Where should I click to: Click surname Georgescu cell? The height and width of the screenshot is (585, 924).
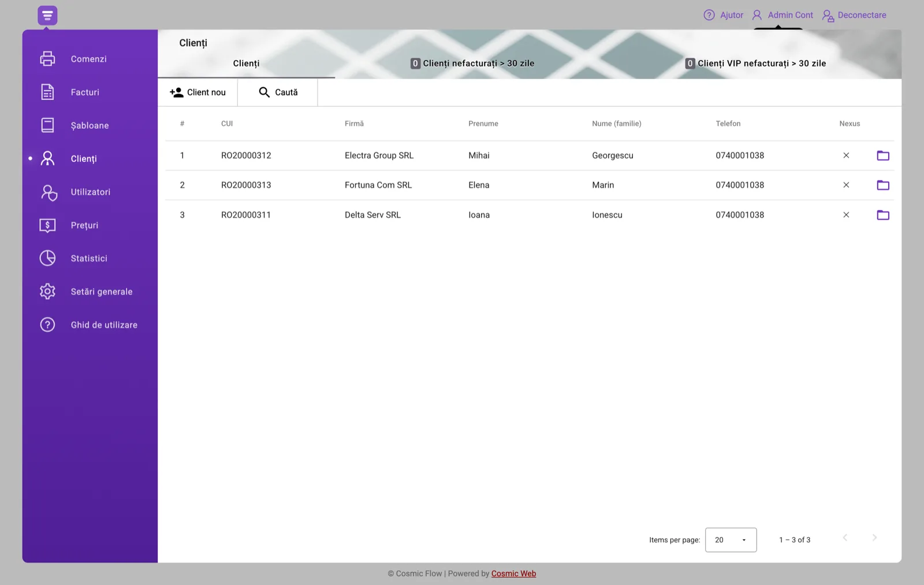613,155
